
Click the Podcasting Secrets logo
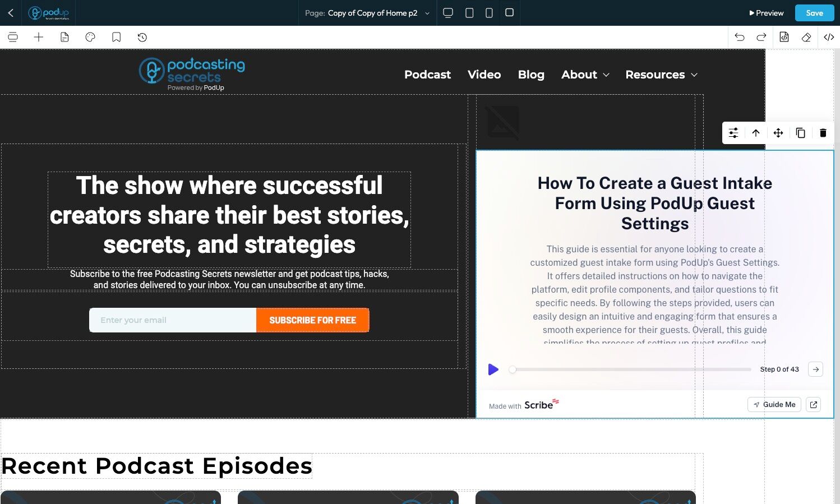192,74
